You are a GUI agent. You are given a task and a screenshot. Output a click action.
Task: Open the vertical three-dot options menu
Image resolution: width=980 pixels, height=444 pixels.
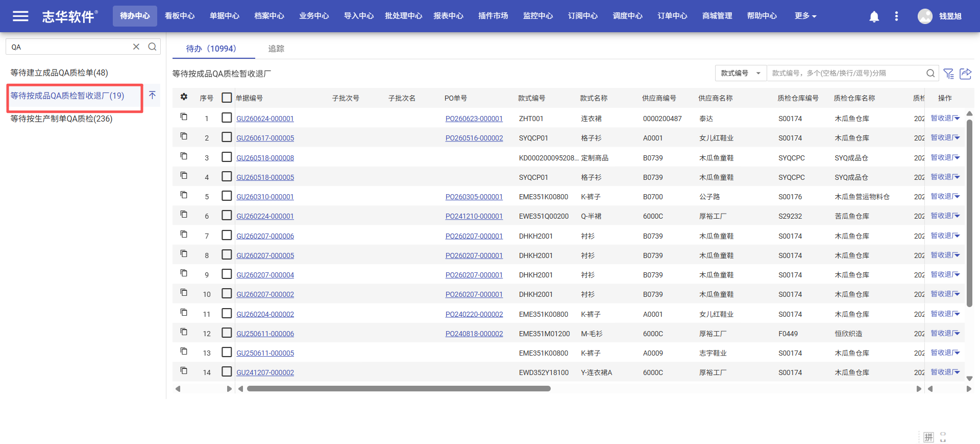[896, 16]
